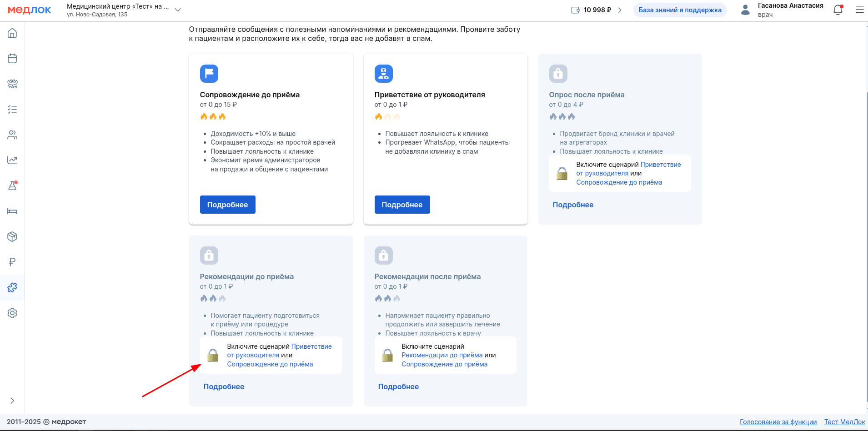This screenshot has height=431, width=868.
Task: Open the settings gear sidebar icon
Action: click(x=12, y=313)
